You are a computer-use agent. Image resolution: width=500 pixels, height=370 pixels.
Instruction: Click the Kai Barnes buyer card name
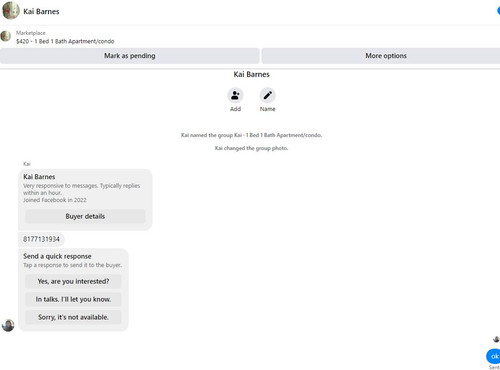pyautogui.click(x=39, y=177)
